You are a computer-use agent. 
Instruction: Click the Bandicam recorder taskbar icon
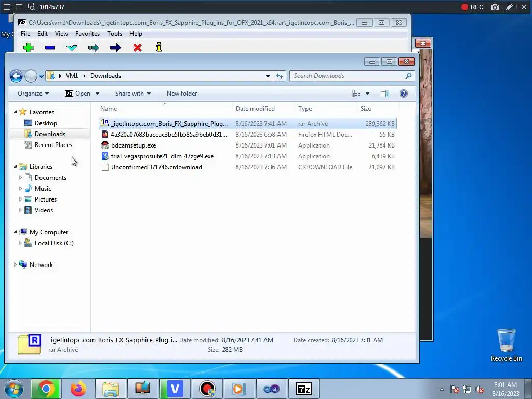tap(207, 389)
